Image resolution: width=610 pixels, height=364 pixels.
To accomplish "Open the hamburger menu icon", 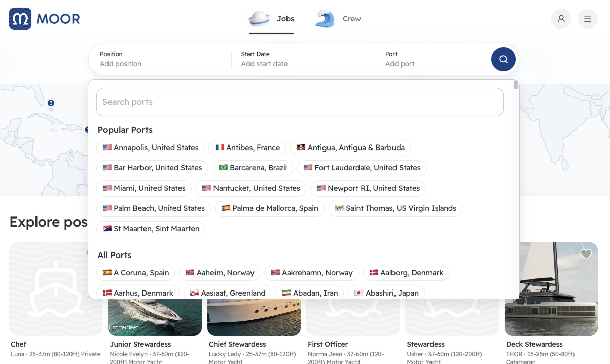I will [587, 19].
